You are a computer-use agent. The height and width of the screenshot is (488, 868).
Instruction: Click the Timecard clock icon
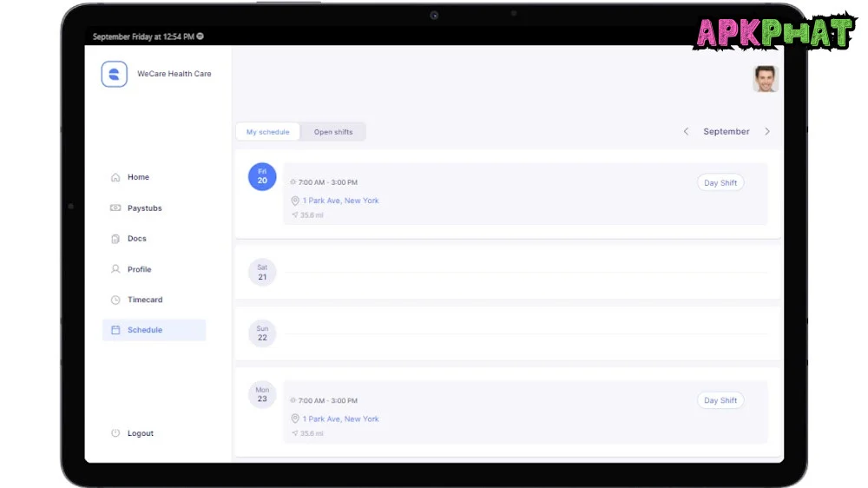[x=115, y=300]
